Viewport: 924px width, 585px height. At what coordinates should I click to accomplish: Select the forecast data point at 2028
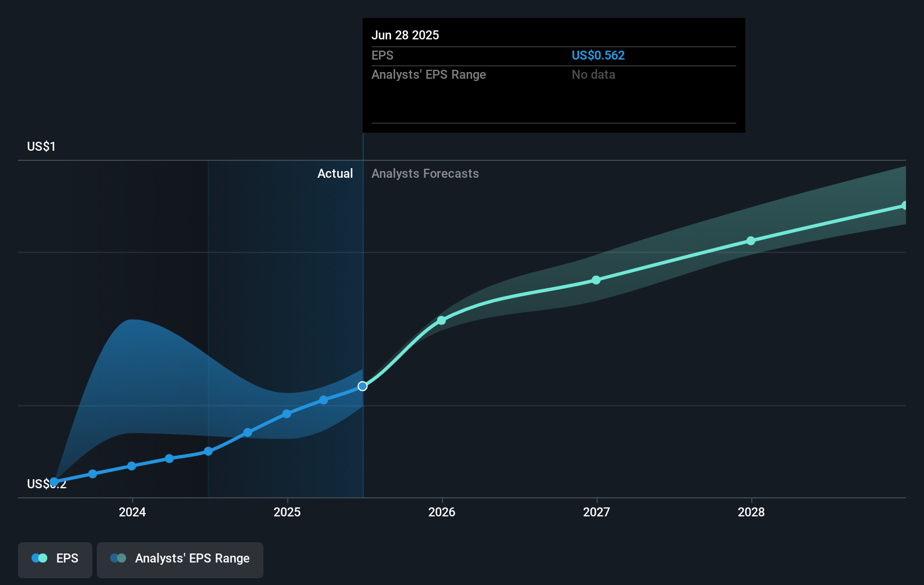tap(751, 241)
